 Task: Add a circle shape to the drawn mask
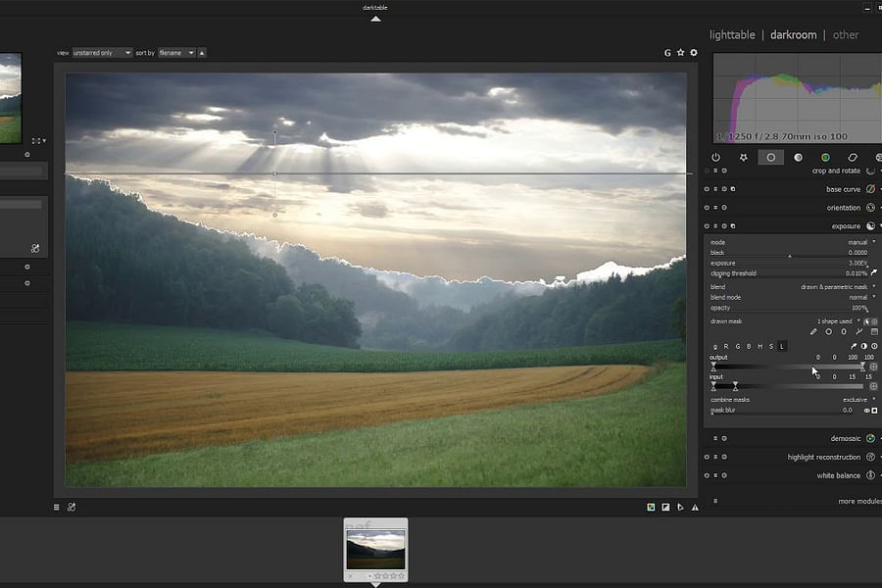click(829, 331)
